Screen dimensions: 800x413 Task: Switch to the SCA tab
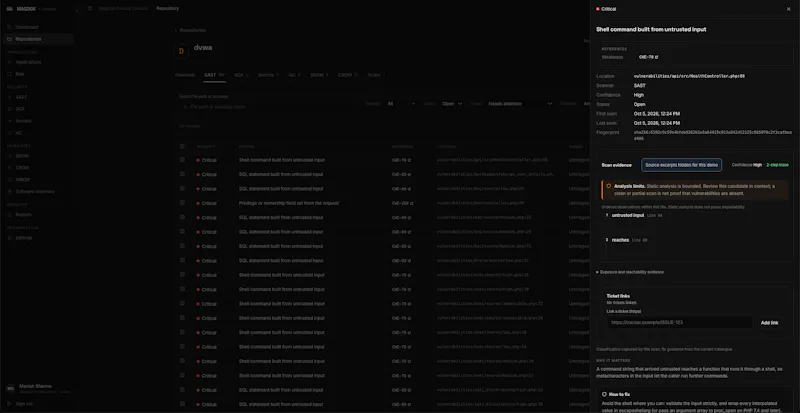coord(241,75)
